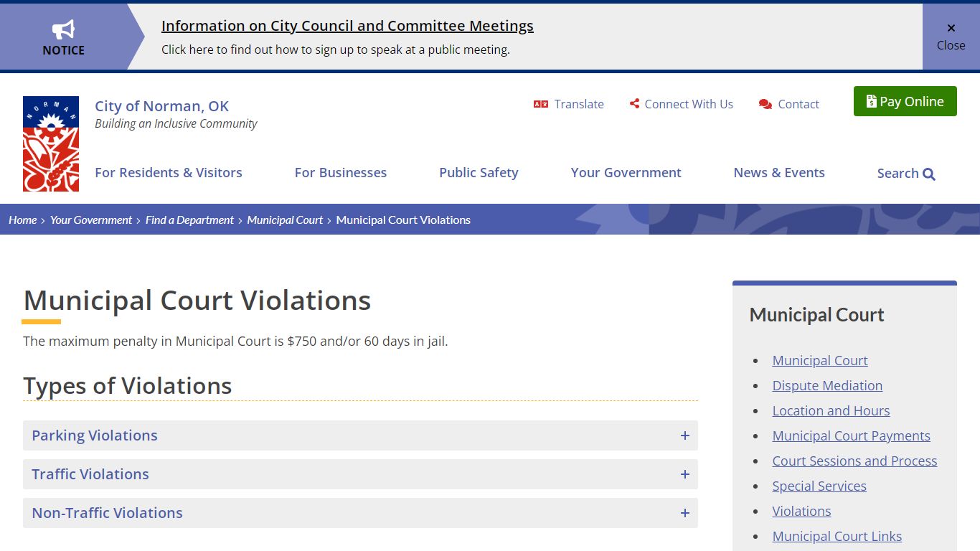Expand the Traffic Violations section
The width and height of the screenshot is (980, 551).
pos(360,474)
